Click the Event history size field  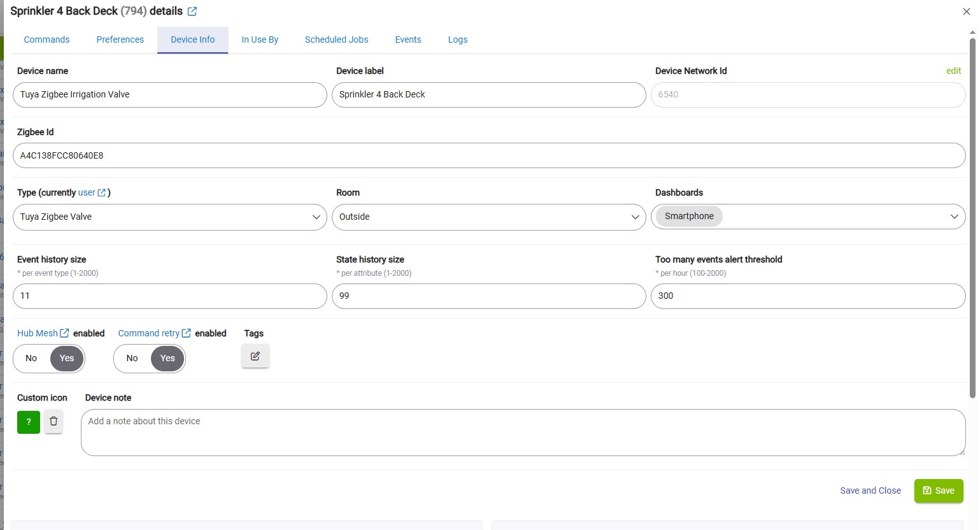coord(170,296)
